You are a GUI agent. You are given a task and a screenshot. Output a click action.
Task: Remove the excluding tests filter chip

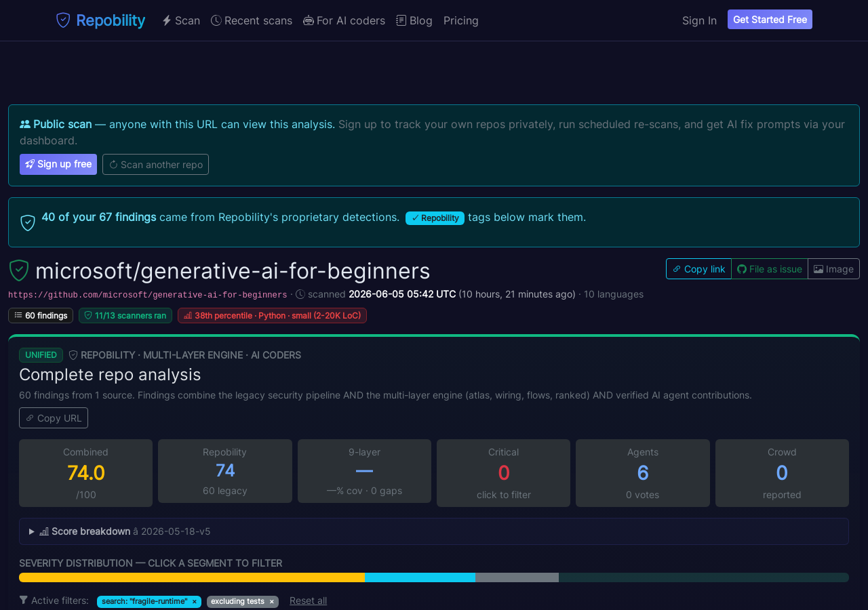pyautogui.click(x=272, y=602)
